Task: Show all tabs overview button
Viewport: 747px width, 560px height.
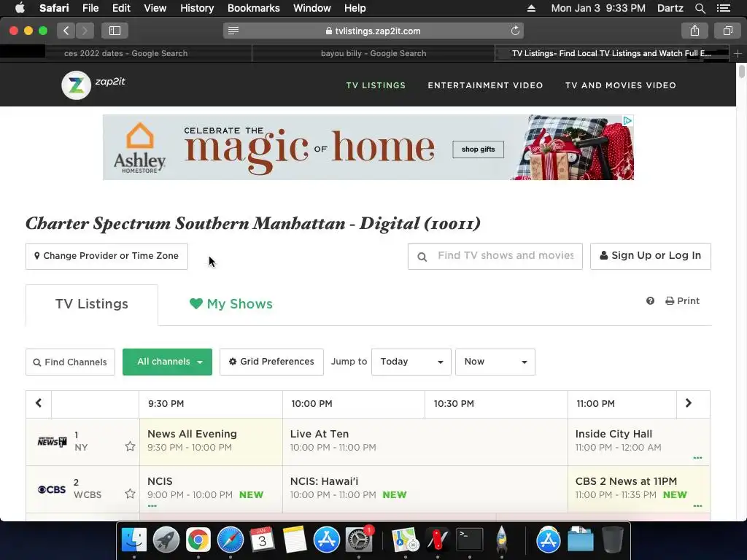Action: tap(727, 31)
